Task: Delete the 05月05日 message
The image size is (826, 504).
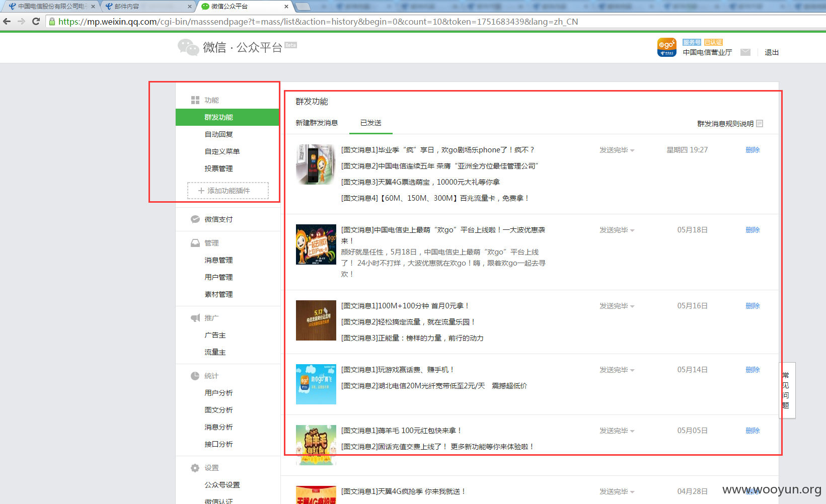Action: (x=753, y=431)
